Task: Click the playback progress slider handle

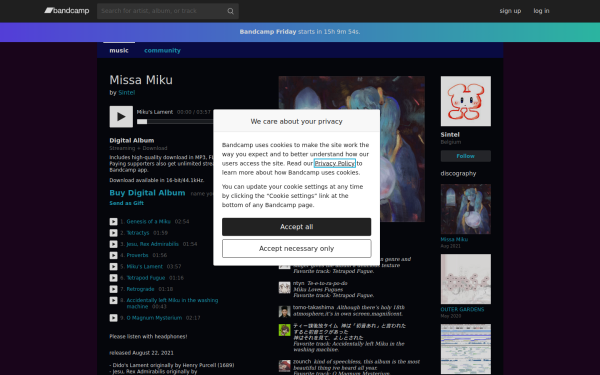Action: point(142,122)
